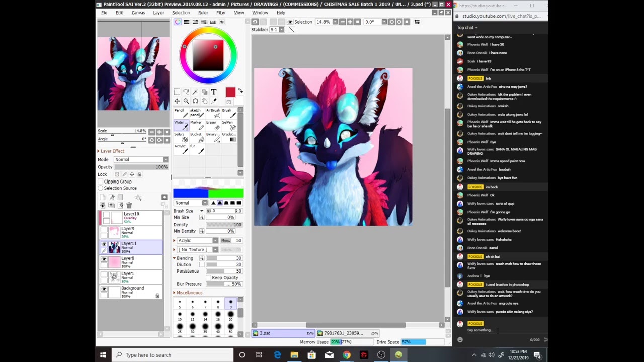The image size is (644, 362).
Task: Show the color wheel panel
Action: point(178,22)
